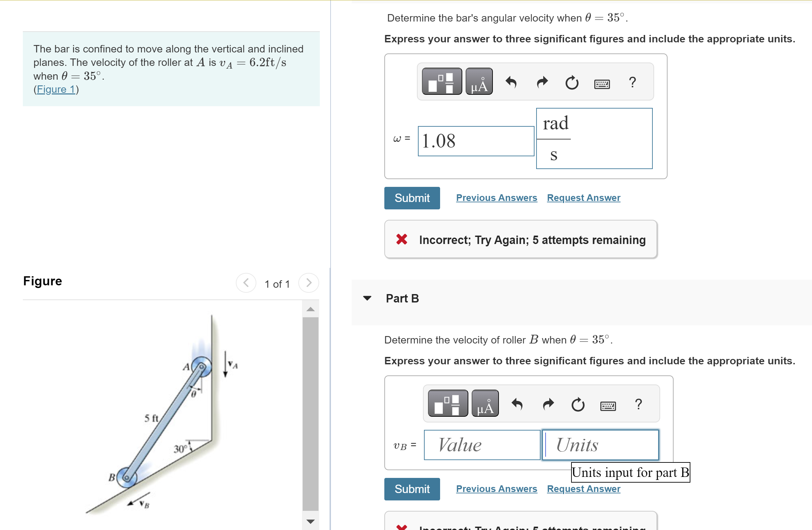Open Previous Answers for Part A
The width and height of the screenshot is (812, 530).
point(497,198)
